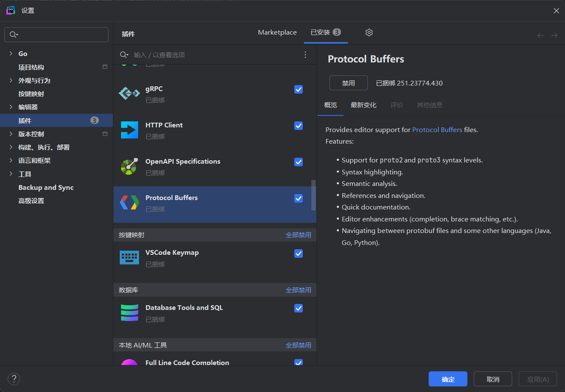Click the OpenAPI Specifications plugin icon

click(x=130, y=166)
